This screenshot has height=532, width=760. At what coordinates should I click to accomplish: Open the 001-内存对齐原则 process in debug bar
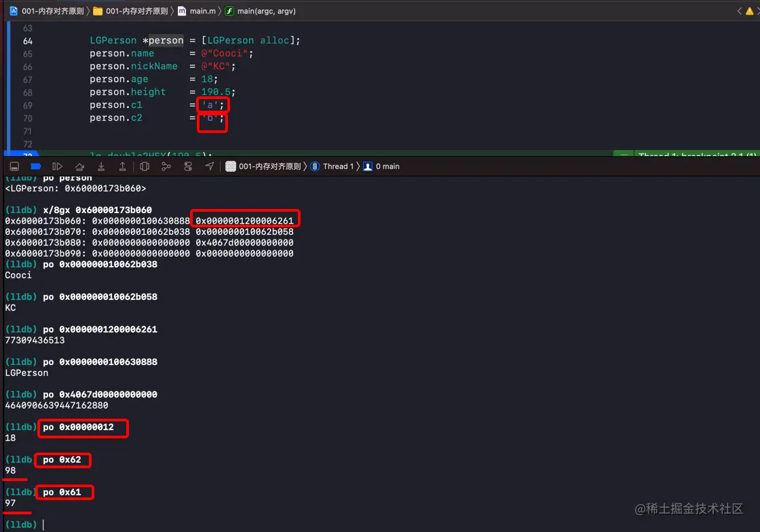click(264, 166)
